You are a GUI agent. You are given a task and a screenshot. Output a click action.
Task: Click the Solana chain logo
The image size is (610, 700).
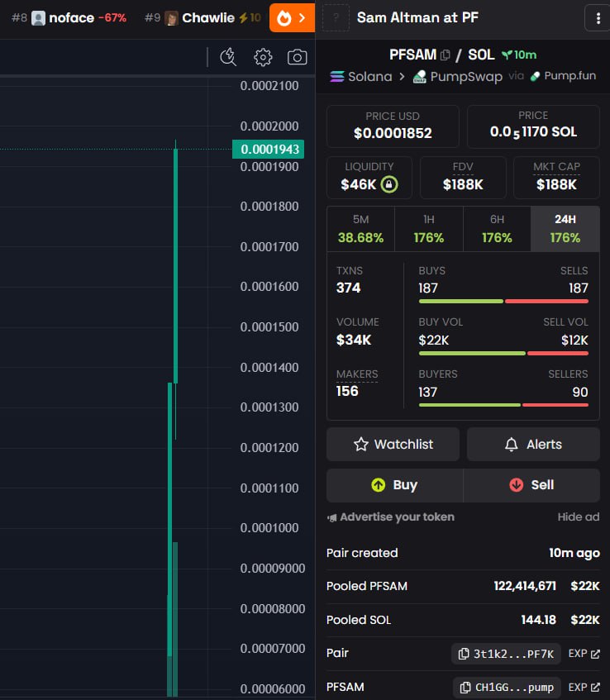[x=337, y=77]
